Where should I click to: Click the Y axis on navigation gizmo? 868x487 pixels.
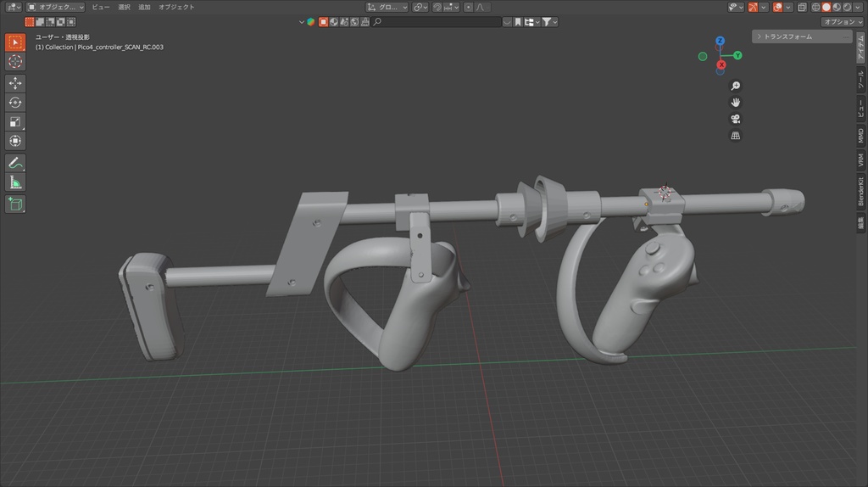(x=737, y=55)
